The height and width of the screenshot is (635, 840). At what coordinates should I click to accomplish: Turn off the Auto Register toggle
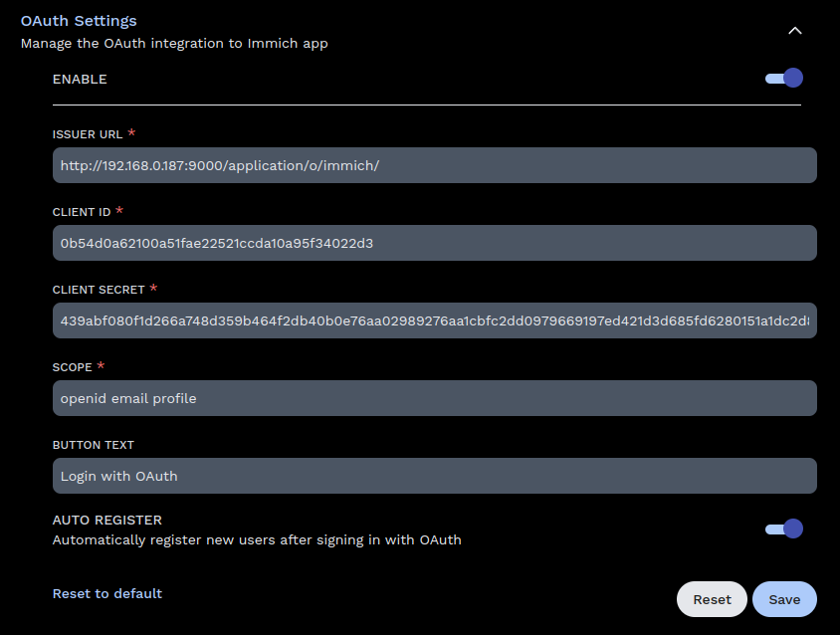pyautogui.click(x=783, y=529)
